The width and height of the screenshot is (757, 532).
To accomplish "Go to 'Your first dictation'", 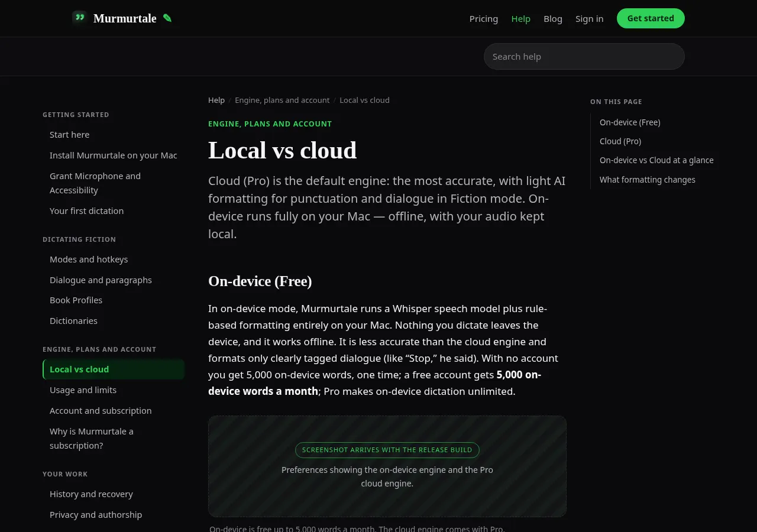I will pyautogui.click(x=114, y=211).
